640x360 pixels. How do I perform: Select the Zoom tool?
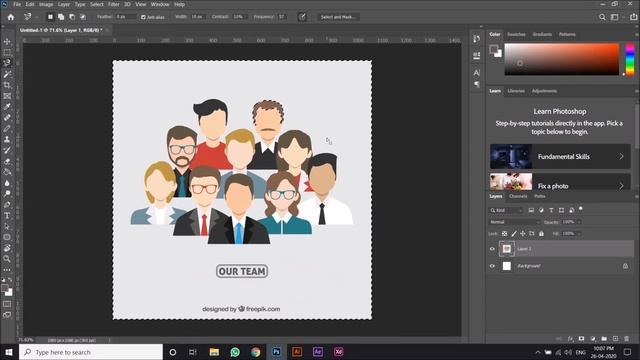7,259
